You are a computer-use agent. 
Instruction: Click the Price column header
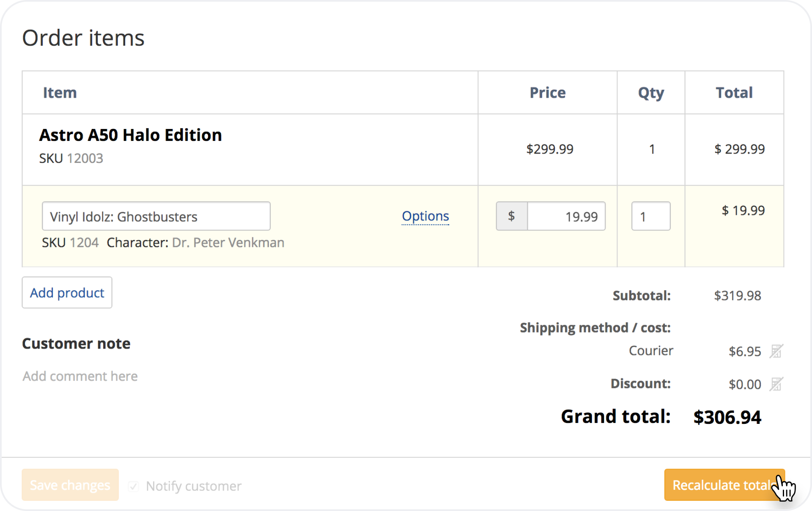547,93
